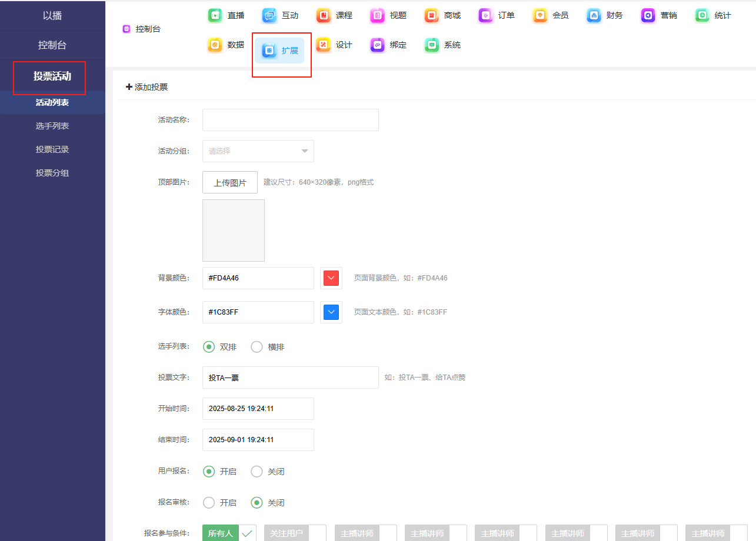Screen dimensions: 756x541
Task: Open 投票记录 in the sidebar
Action: pyautogui.click(x=52, y=149)
